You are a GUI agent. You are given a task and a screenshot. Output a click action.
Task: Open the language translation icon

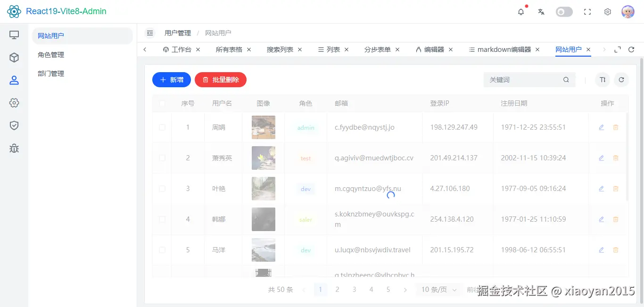click(541, 12)
